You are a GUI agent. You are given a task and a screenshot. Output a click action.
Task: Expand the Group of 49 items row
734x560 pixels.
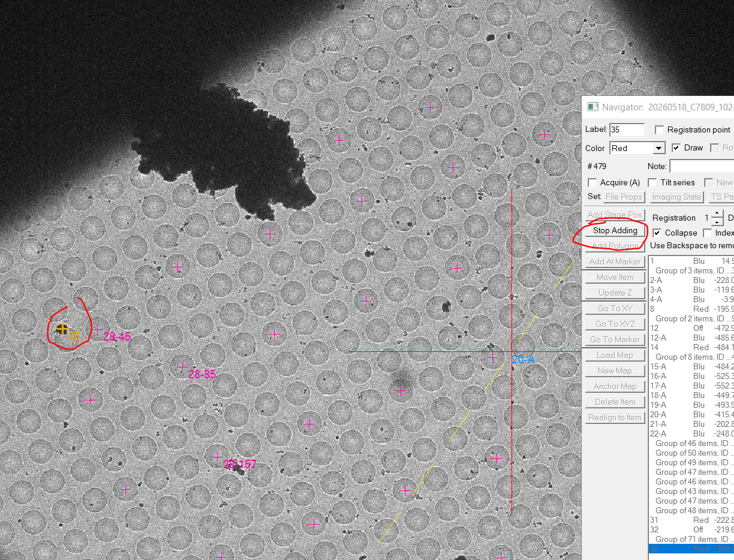691,462
